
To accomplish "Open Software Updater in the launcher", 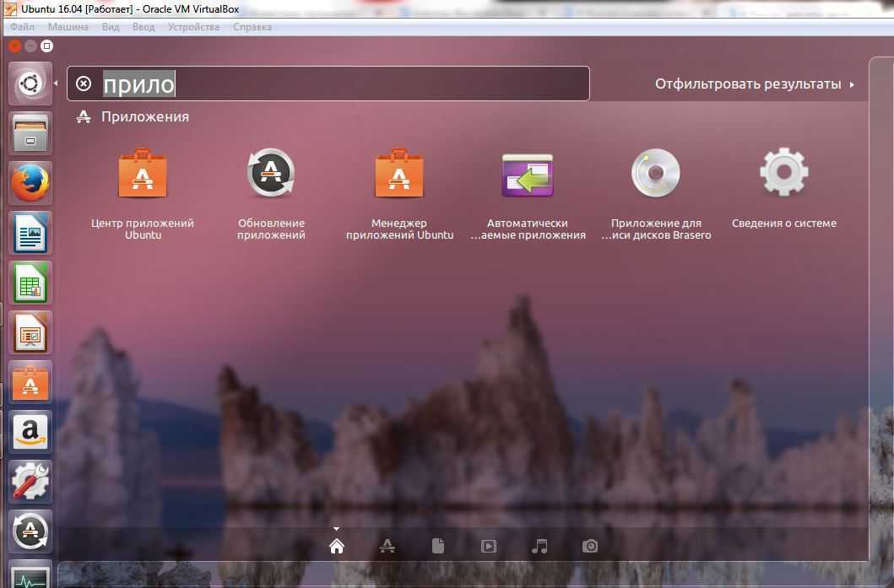I will (30, 531).
